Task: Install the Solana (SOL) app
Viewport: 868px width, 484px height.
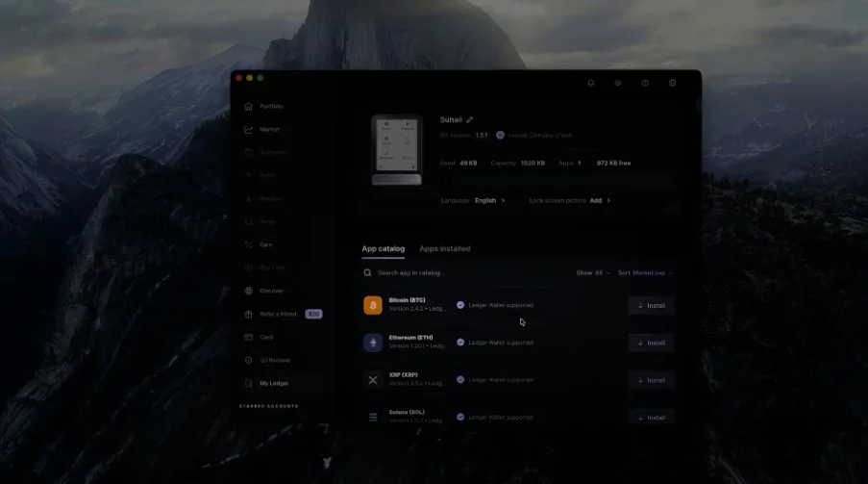Action: [x=651, y=418]
